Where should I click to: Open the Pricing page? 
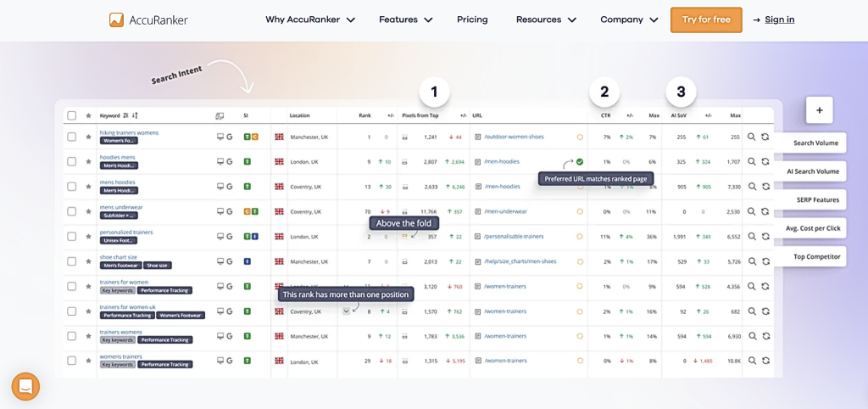472,20
